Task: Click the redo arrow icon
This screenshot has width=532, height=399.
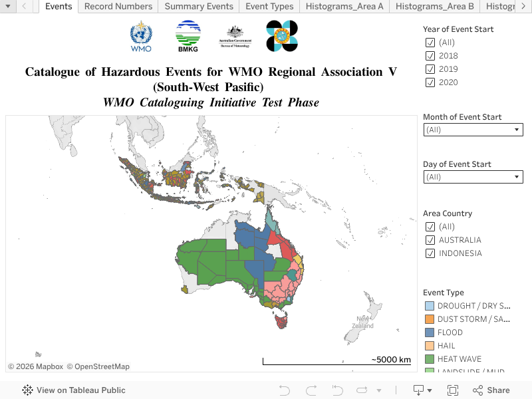Action: (311, 390)
